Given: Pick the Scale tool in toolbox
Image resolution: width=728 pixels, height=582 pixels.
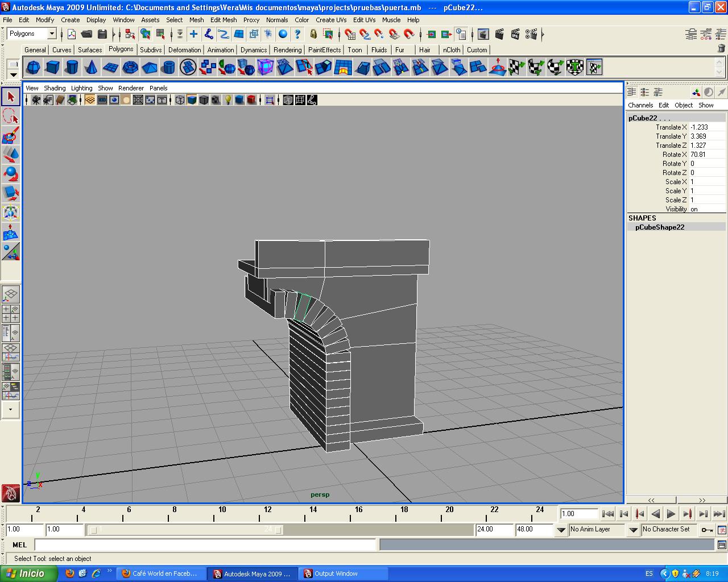Looking at the screenshot, I should tap(10, 193).
